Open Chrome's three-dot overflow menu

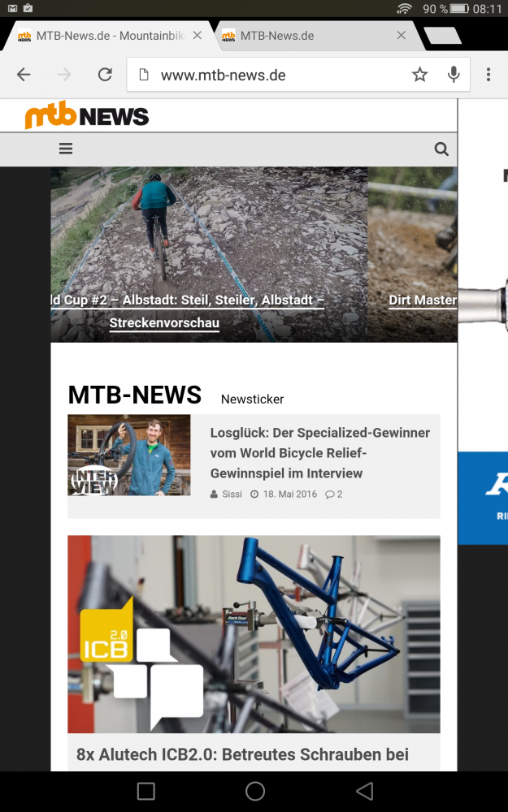click(x=488, y=75)
